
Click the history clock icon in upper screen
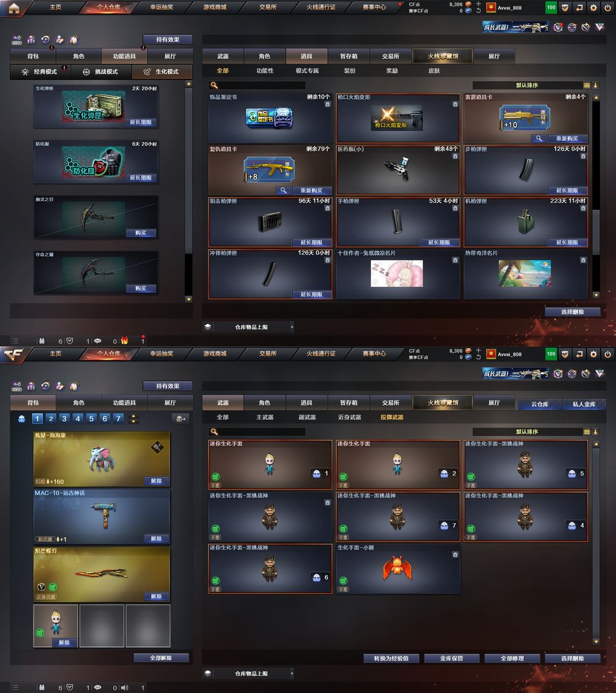(x=45, y=40)
